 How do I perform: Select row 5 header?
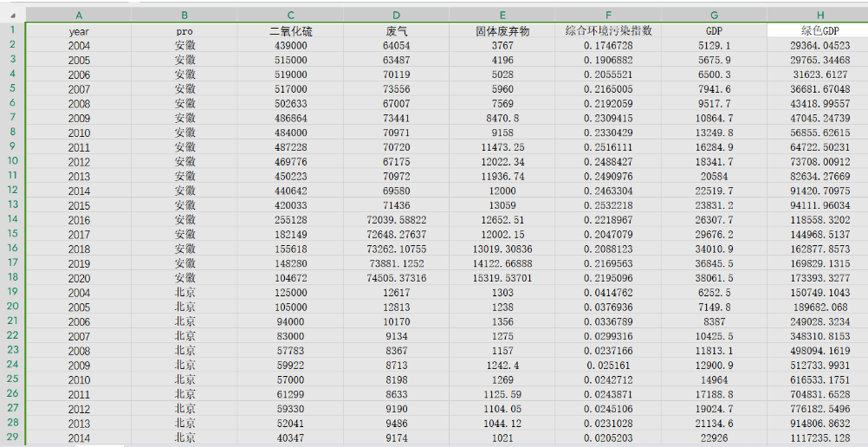[x=13, y=88]
